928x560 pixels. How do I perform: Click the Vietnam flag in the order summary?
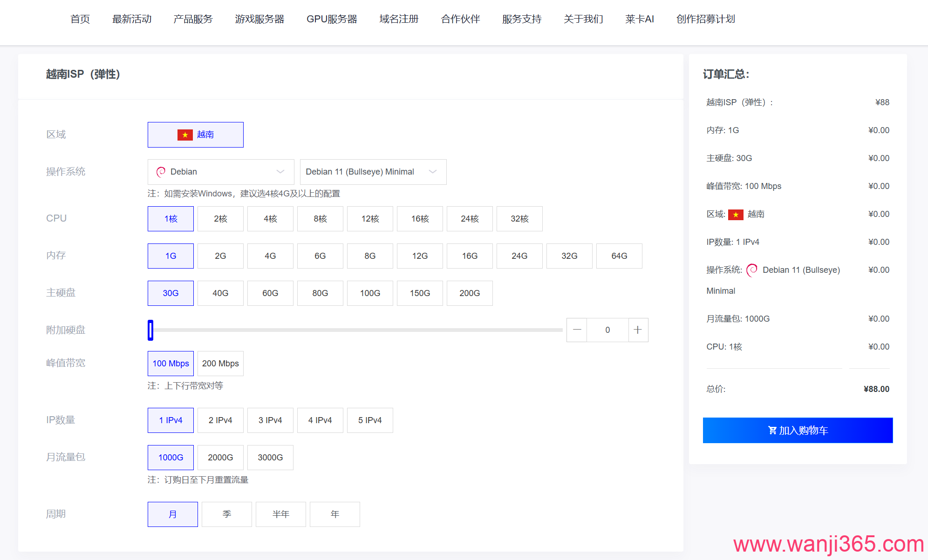pos(736,215)
